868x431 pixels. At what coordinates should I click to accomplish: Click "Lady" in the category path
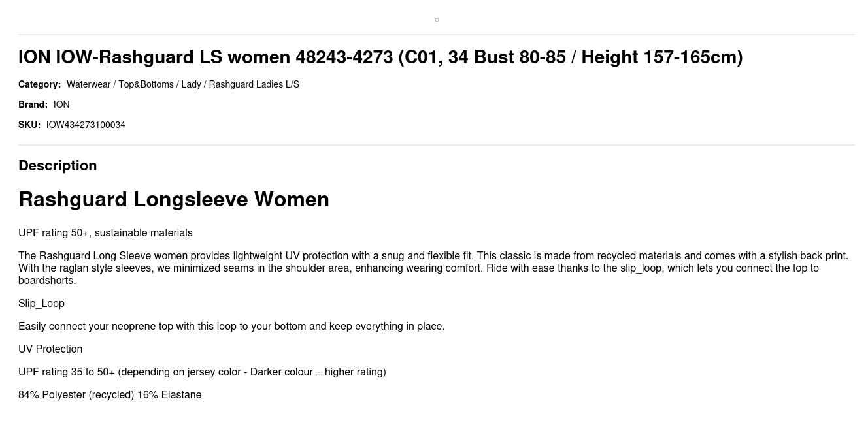click(191, 84)
